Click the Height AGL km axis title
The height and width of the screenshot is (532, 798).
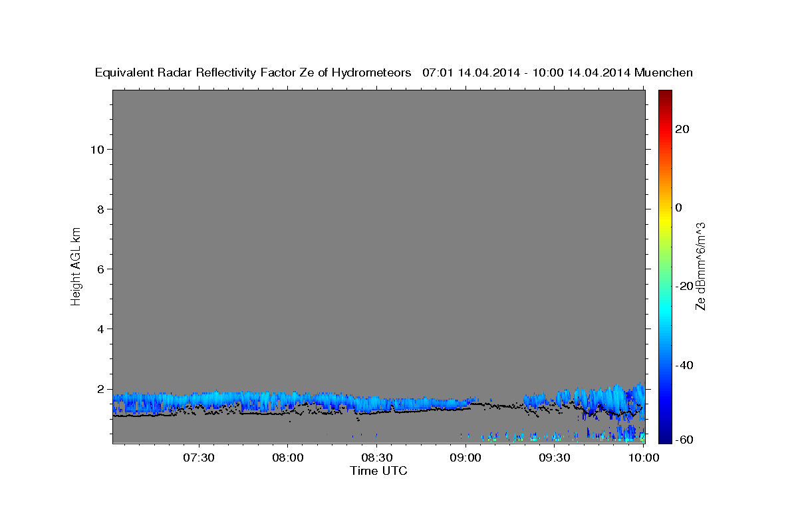click(76, 266)
